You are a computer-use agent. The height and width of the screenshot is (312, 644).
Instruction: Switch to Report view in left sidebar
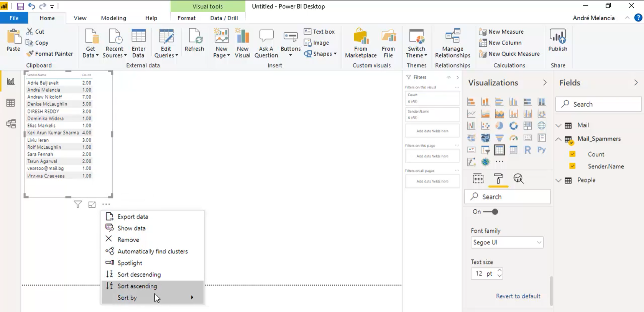pyautogui.click(x=11, y=81)
